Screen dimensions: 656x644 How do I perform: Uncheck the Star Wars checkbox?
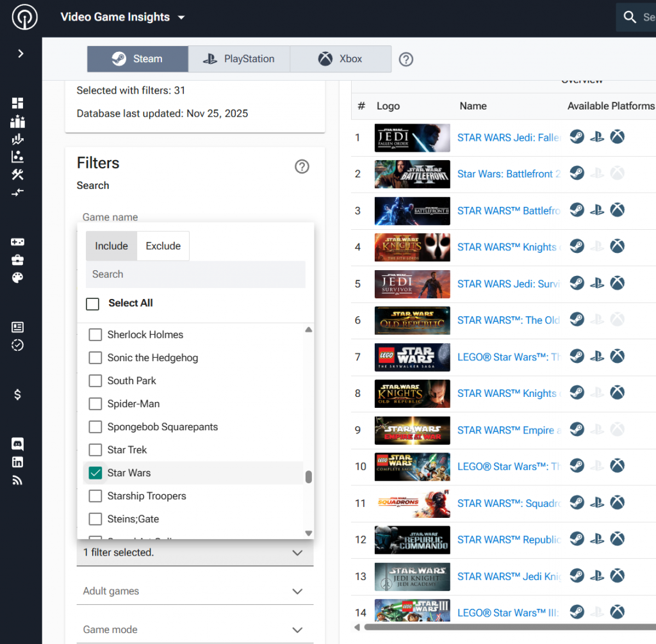95,473
